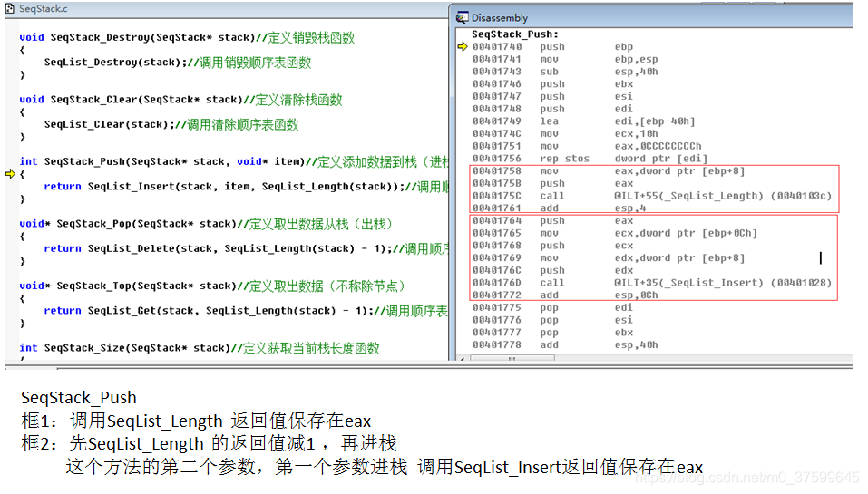Click address 00401777 pop ebx line

tap(553, 333)
